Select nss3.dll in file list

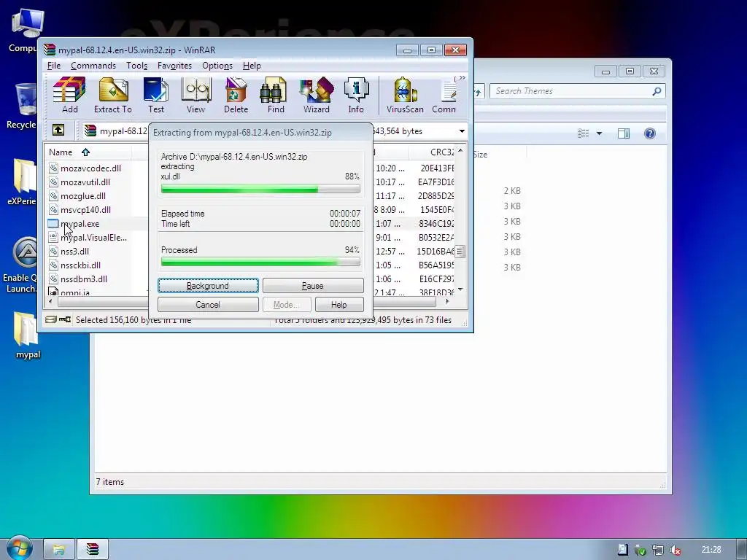pyautogui.click(x=75, y=251)
